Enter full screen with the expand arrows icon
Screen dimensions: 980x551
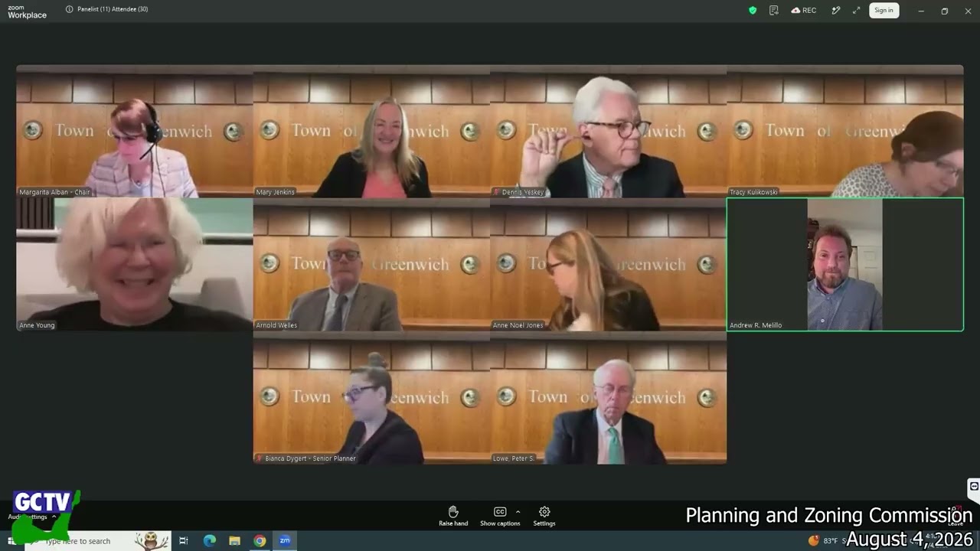(x=856, y=10)
